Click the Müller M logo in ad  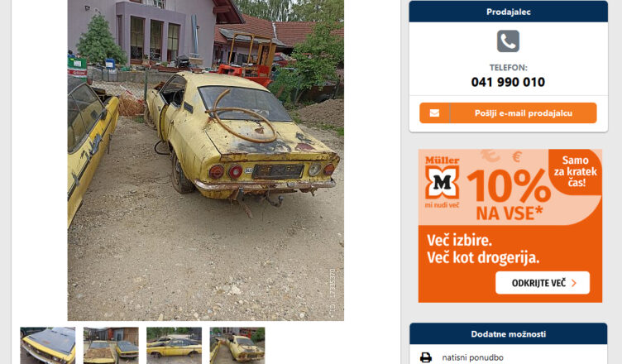(x=442, y=182)
